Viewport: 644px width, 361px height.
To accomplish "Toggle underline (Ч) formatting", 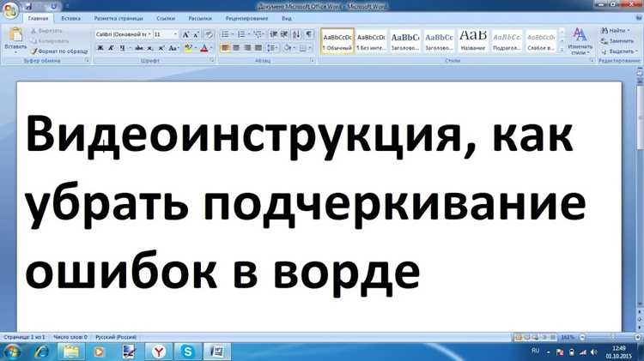I will pos(122,48).
